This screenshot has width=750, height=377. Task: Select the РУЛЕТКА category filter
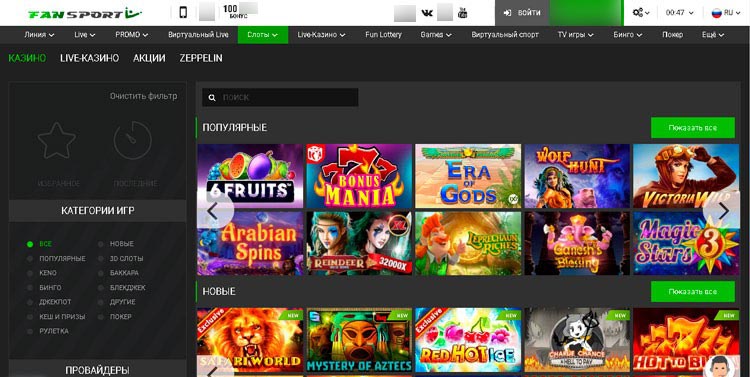(48, 331)
